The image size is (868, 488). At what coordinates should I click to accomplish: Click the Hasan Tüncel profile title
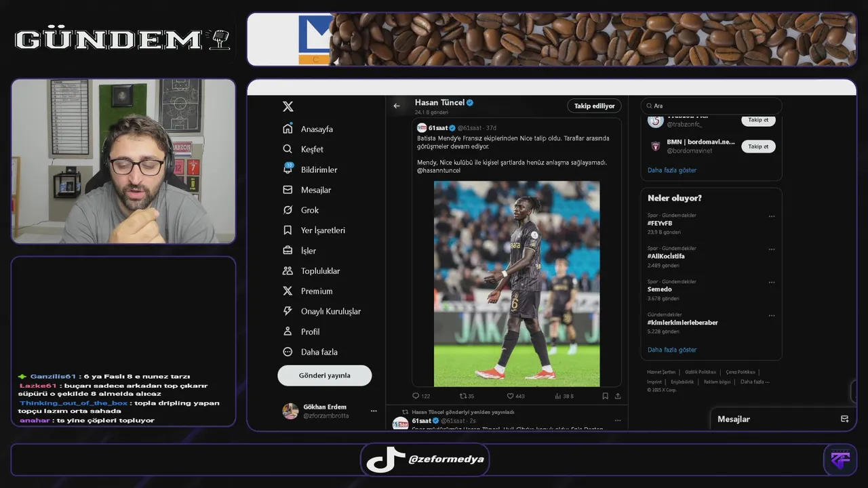(439, 102)
